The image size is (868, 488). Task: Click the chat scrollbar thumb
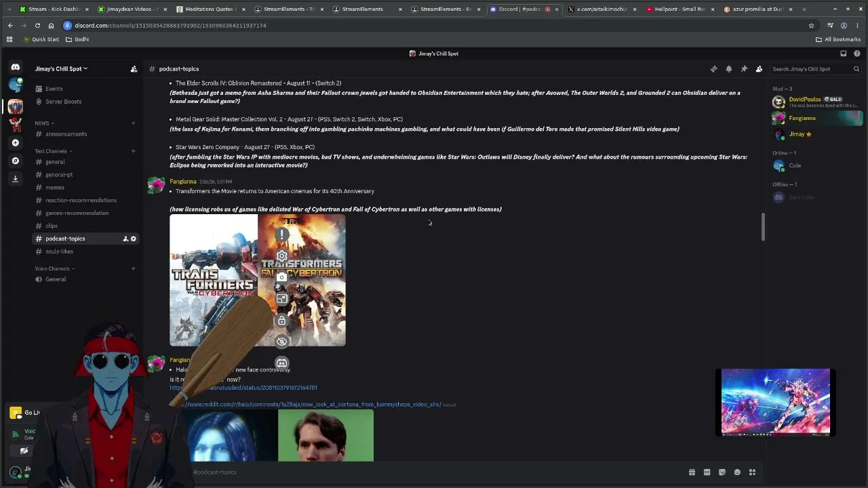point(763,227)
